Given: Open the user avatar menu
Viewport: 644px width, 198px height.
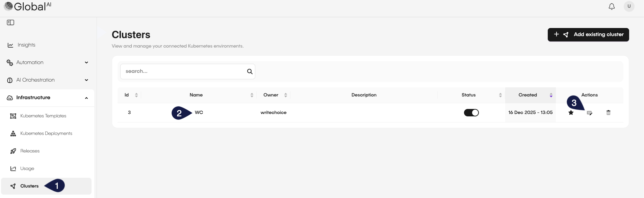Looking at the screenshot, I should pos(629,6).
